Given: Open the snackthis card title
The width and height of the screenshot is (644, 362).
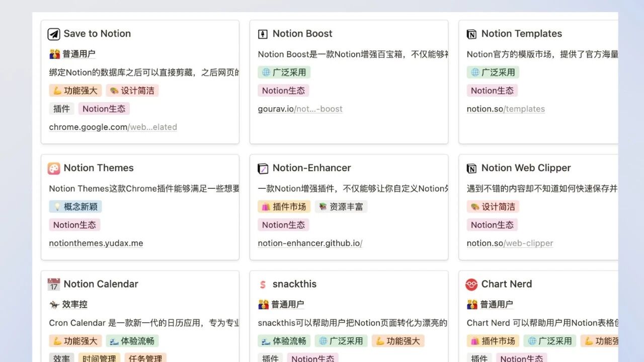Looking at the screenshot, I should [x=295, y=284].
